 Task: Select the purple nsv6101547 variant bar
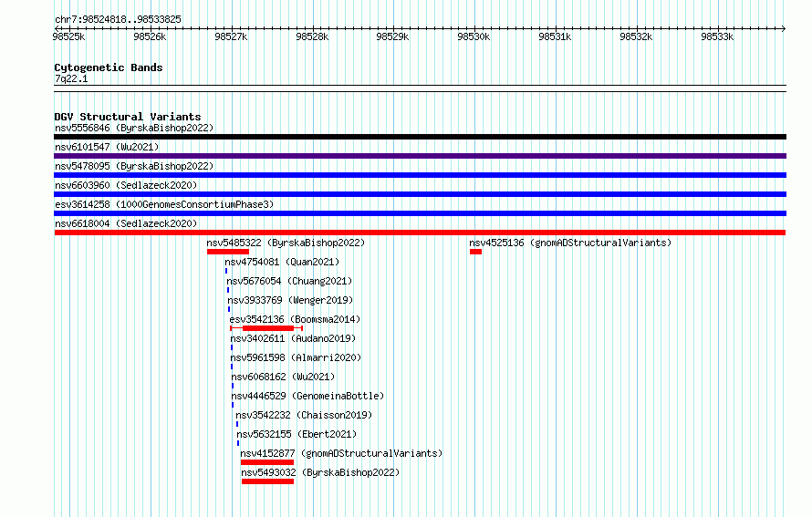[420, 156]
